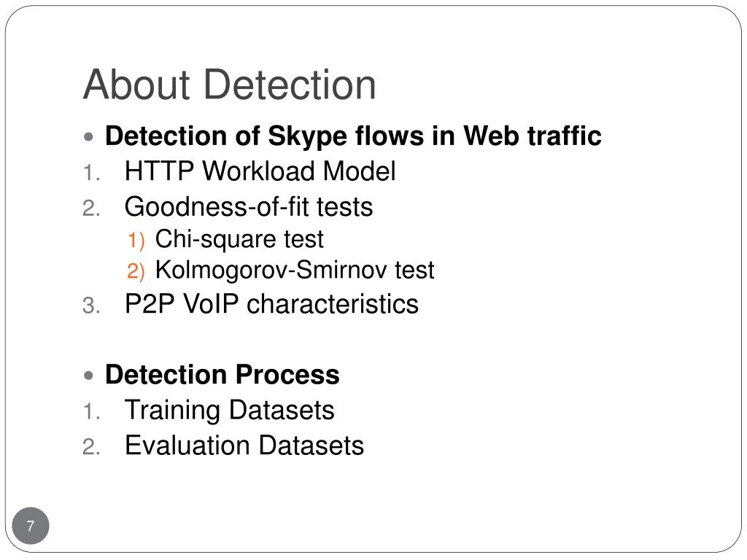747x560 pixels.
Task: Select the Kolmogorov-Smirnov test sub-item
Action: [x=295, y=270]
